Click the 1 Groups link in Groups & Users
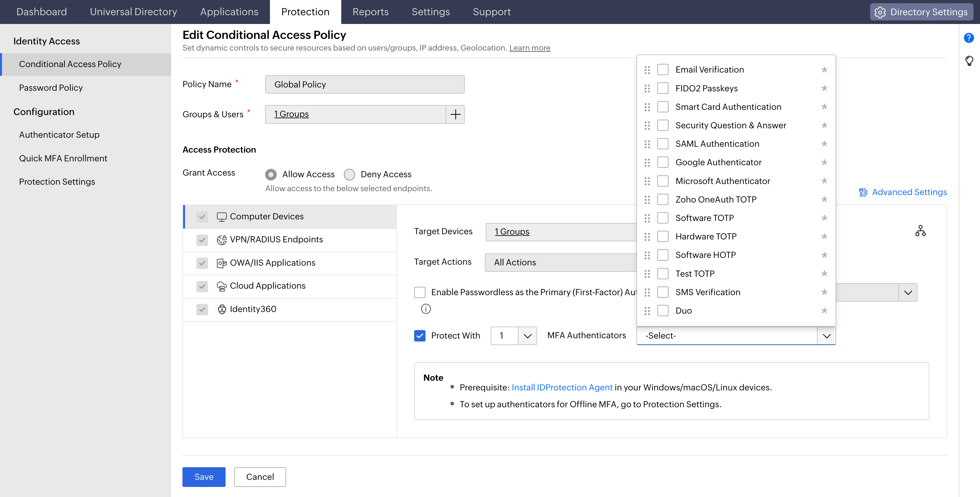This screenshot has height=497, width=980. [x=291, y=114]
